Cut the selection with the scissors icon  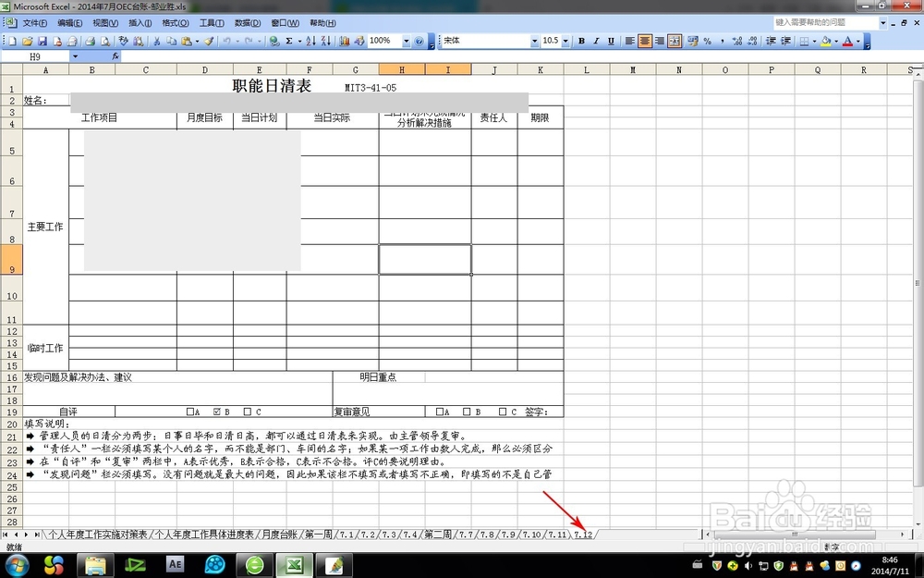[157, 41]
